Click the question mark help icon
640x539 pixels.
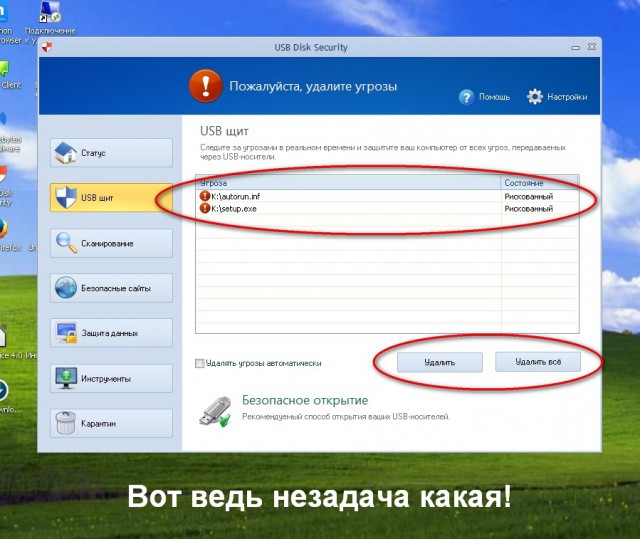pos(466,97)
